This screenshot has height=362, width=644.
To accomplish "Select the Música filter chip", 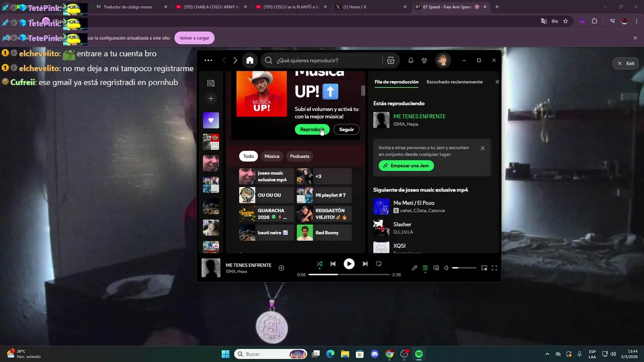I will tap(272, 156).
